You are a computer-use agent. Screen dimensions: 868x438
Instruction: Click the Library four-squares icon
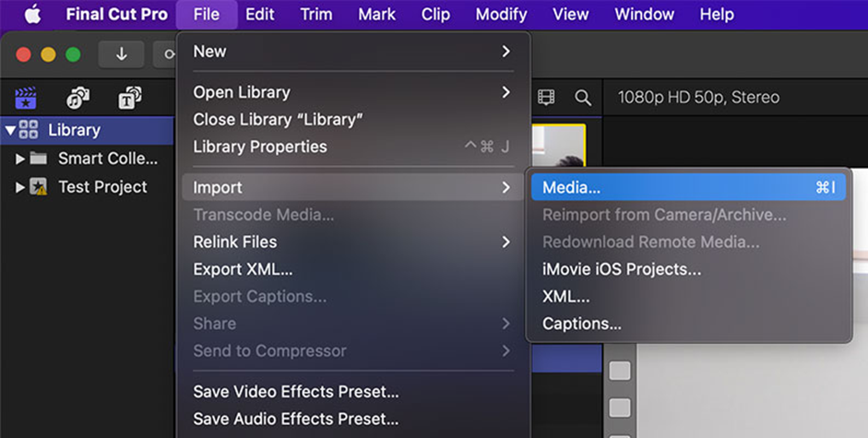29,130
